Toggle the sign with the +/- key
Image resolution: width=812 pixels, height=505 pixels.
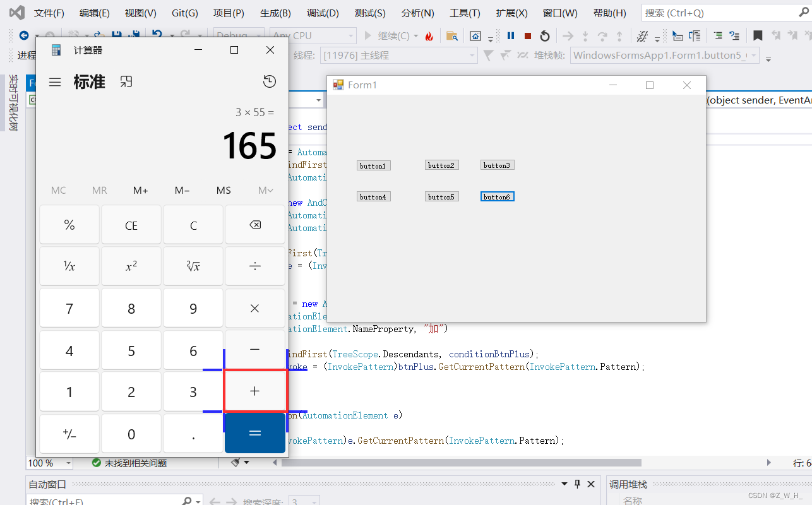coord(69,434)
